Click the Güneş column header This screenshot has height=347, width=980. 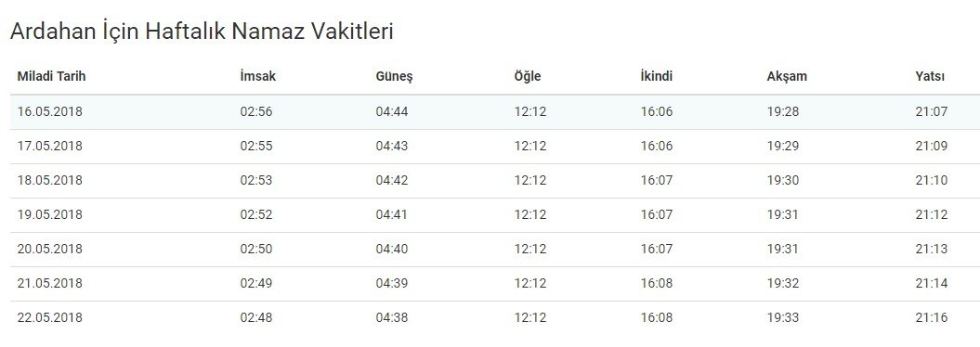pos(394,77)
